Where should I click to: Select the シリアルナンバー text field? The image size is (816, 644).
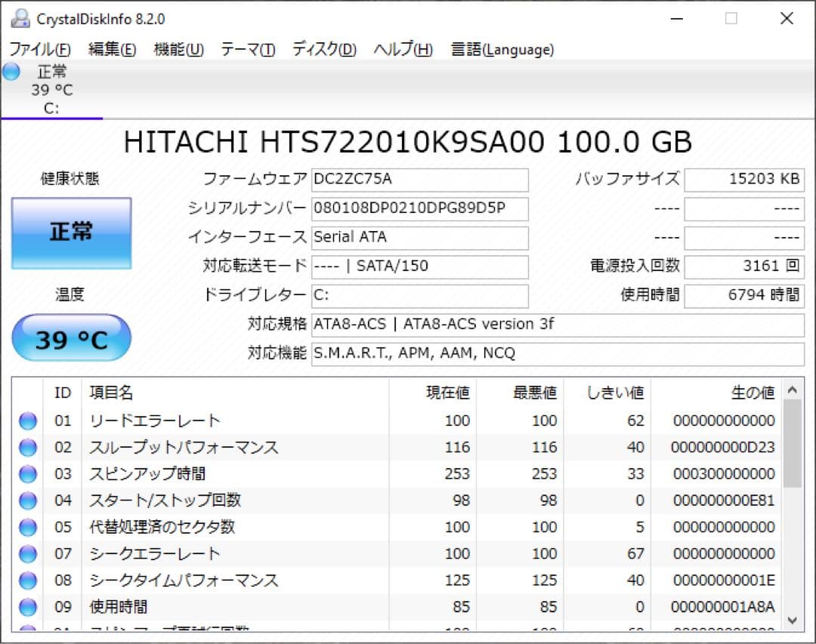(420, 208)
